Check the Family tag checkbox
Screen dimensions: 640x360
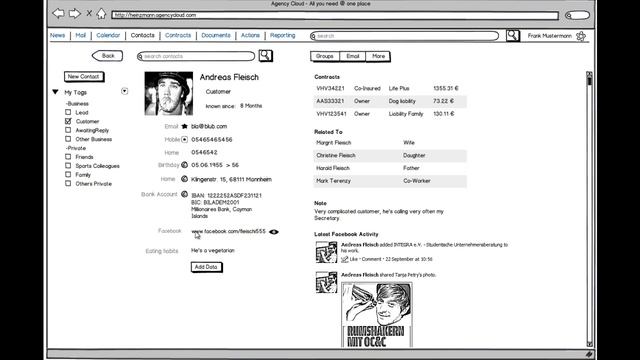[x=68, y=174]
